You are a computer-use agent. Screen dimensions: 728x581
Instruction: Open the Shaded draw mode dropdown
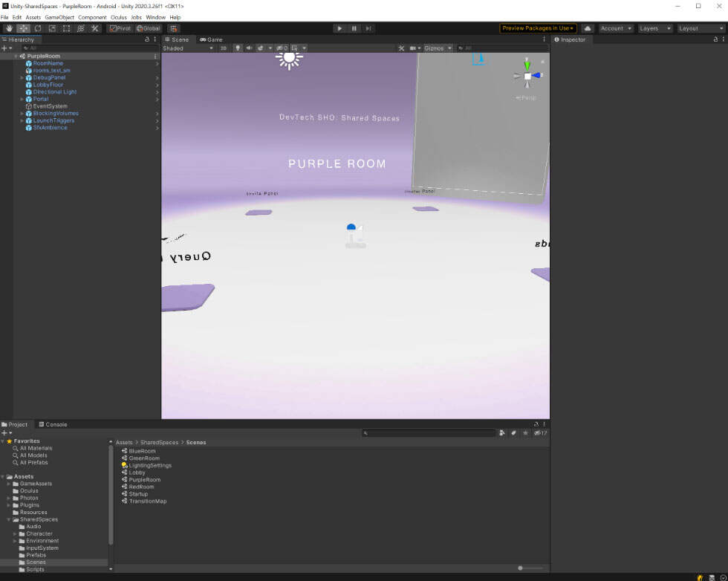[x=188, y=48]
